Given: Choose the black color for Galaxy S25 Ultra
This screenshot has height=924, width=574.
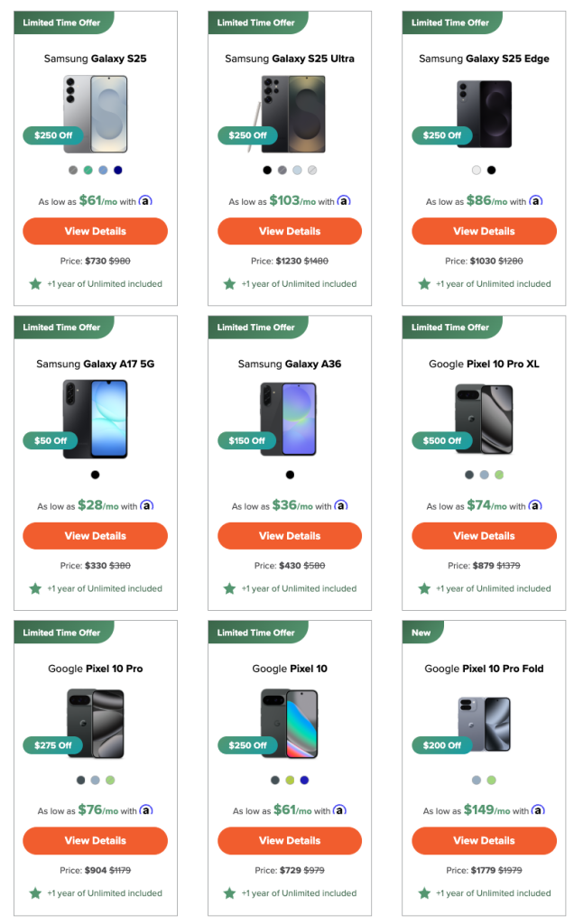Looking at the screenshot, I should (x=267, y=170).
